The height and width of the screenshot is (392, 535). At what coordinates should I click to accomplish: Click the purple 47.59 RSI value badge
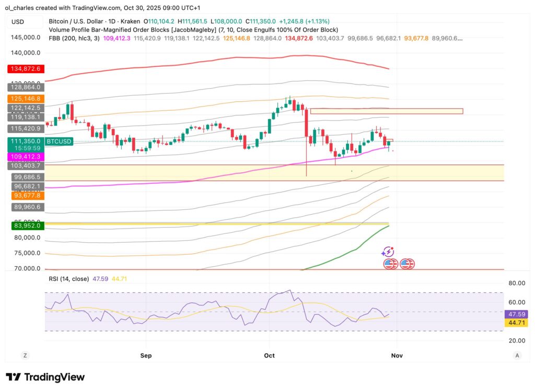(517, 314)
